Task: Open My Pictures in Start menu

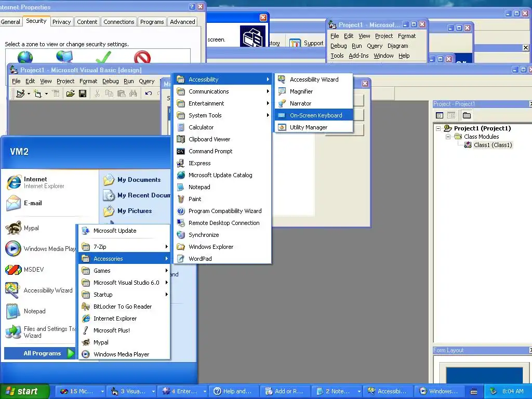Action: (x=136, y=211)
